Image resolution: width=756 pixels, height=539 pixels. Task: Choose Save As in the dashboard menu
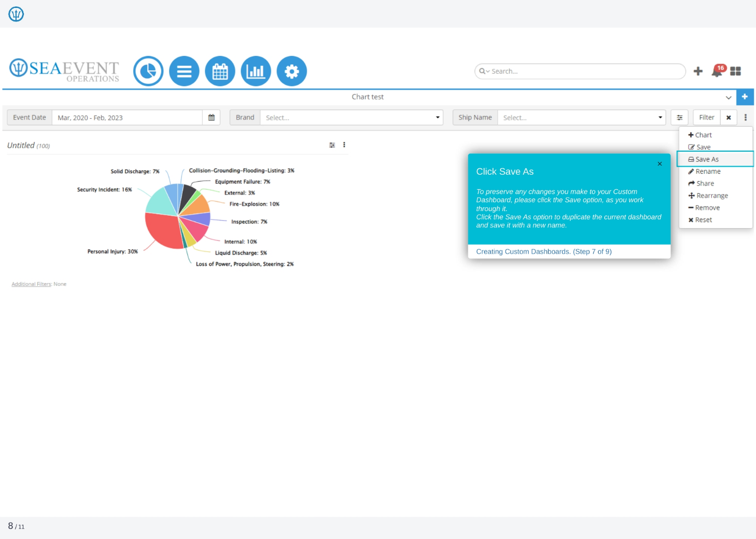(716, 159)
